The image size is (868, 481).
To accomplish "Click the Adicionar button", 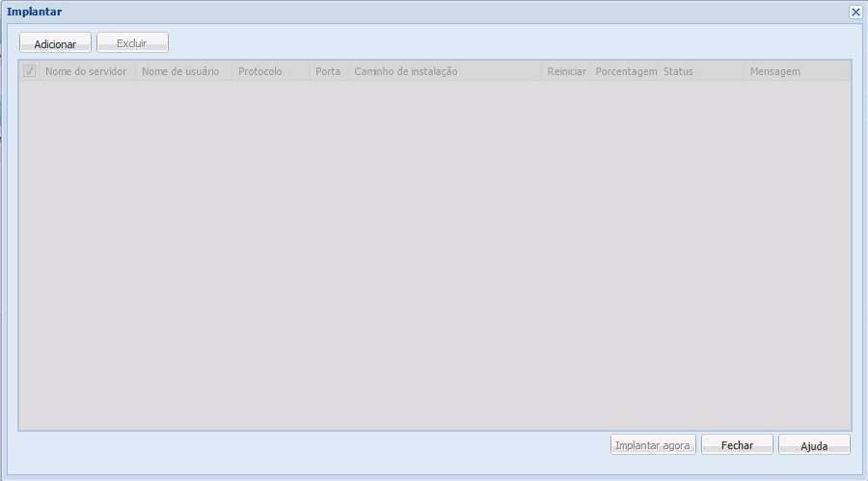I will 55,43.
